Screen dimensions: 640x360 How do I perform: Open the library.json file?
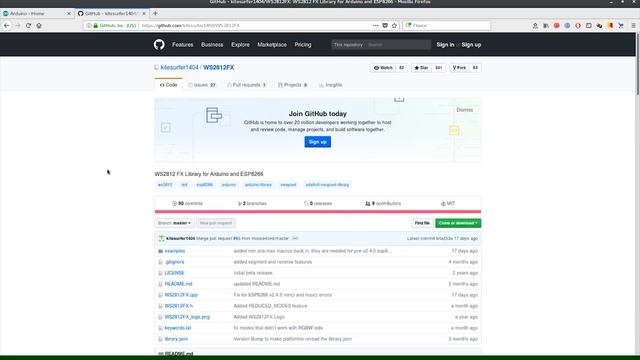(176, 339)
